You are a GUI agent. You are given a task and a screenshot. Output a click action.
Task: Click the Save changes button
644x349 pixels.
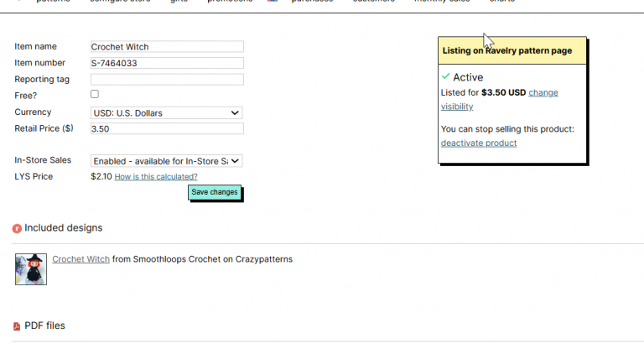coord(215,192)
